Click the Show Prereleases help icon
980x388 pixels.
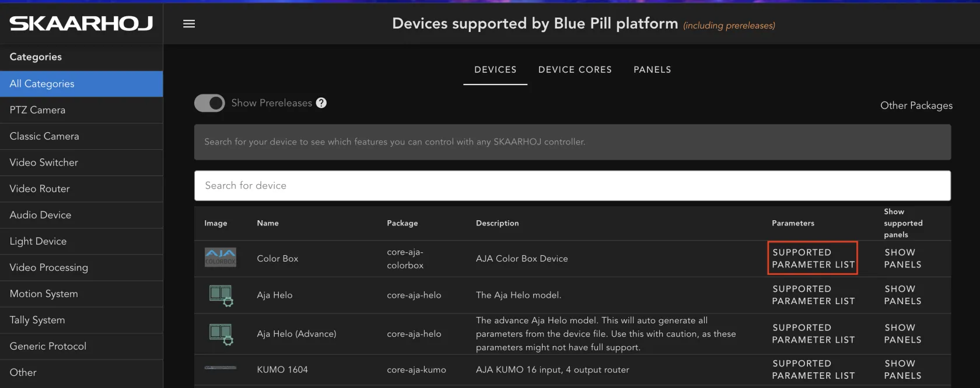click(321, 103)
